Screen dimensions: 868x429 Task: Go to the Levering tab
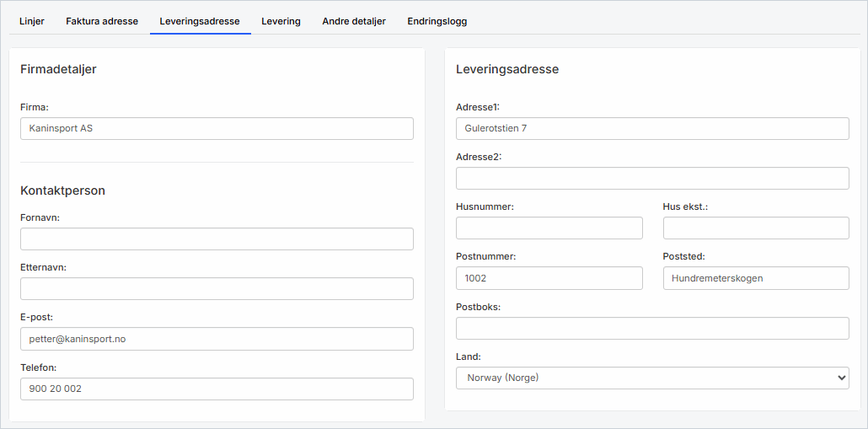tap(281, 21)
